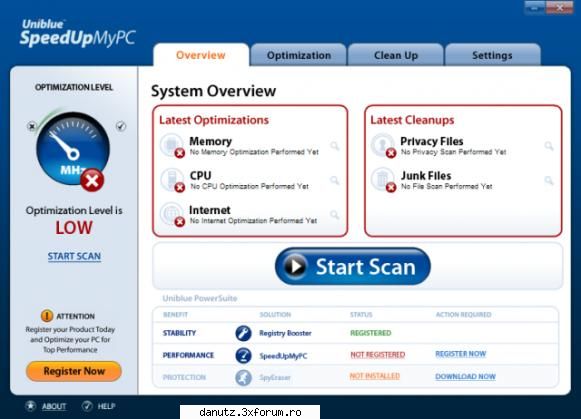Image resolution: width=581 pixels, height=419 pixels.
Task: Click 'No Memory Optimization Performed Yet' text
Action: point(254,152)
